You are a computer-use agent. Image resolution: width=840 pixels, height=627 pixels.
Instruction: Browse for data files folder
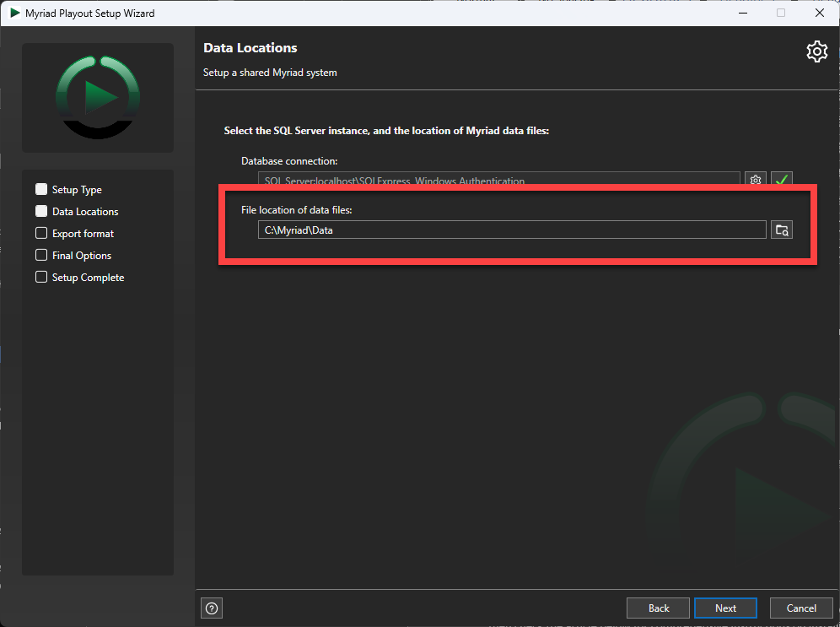click(x=782, y=230)
